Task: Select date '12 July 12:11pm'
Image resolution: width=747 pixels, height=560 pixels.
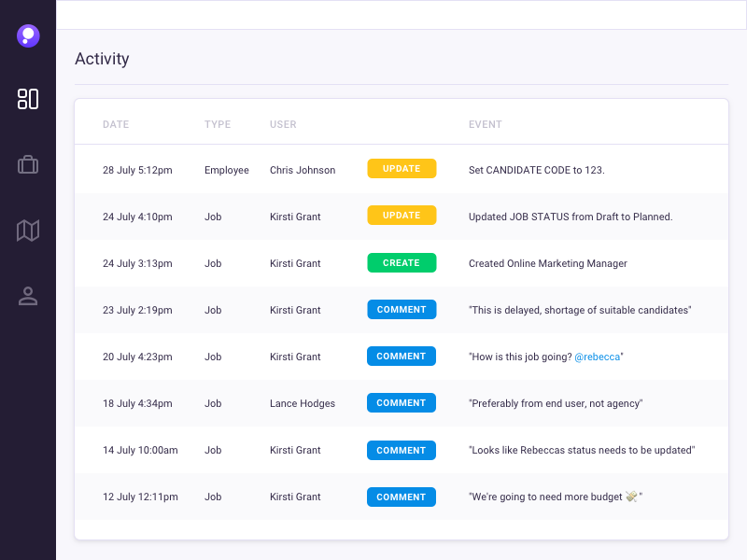Action: [x=140, y=497]
